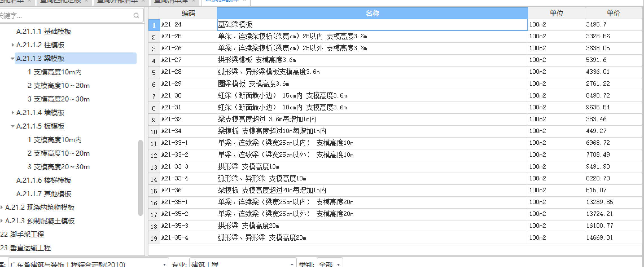
Task: Select A.21.1.6 楼梯模板 tree item
Action: tap(44, 180)
